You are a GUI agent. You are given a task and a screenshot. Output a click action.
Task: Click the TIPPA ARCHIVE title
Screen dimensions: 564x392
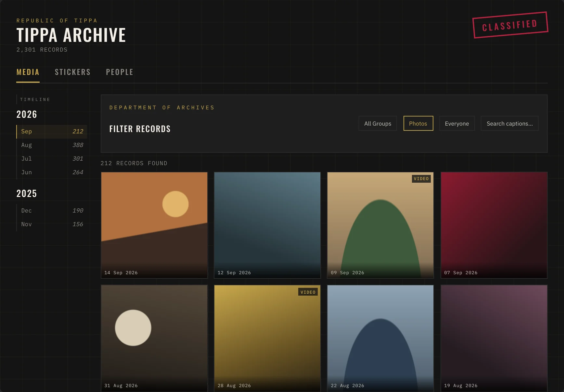pyautogui.click(x=71, y=35)
